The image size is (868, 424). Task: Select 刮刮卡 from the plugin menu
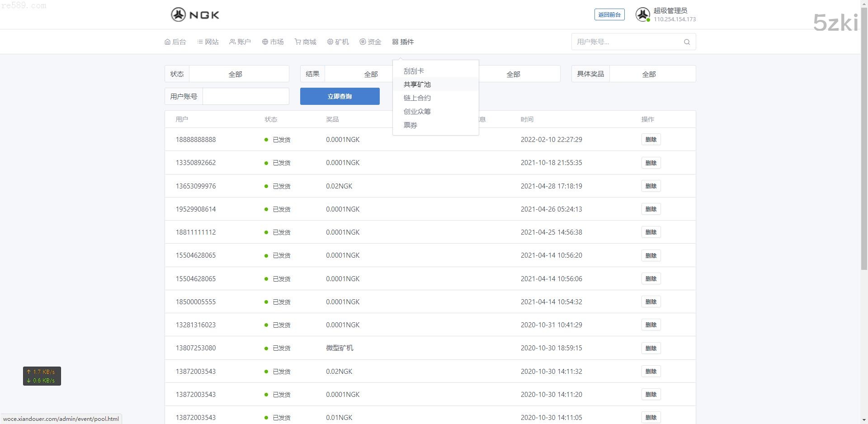(x=414, y=71)
